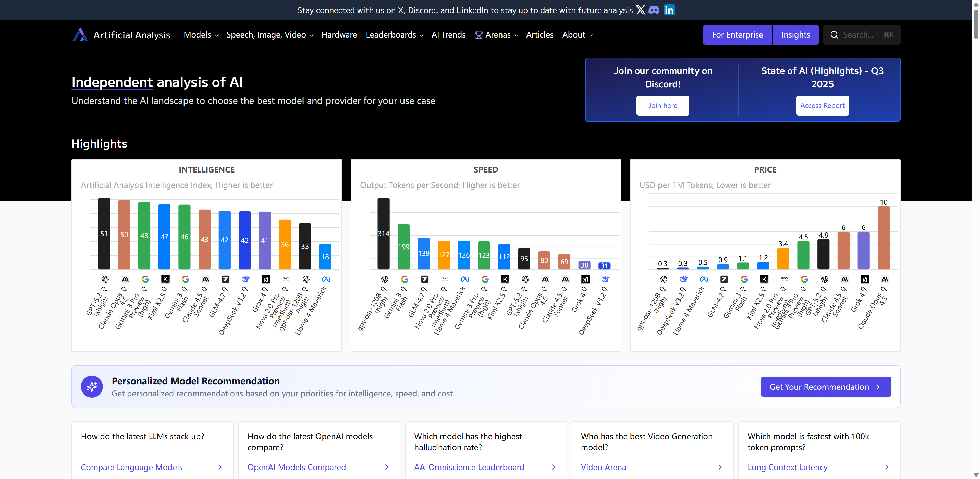Viewport: 980px width, 479px height.
Task: Click the Meta logo under the Llama 4 Maverick Intelligence bar
Action: 326,279
